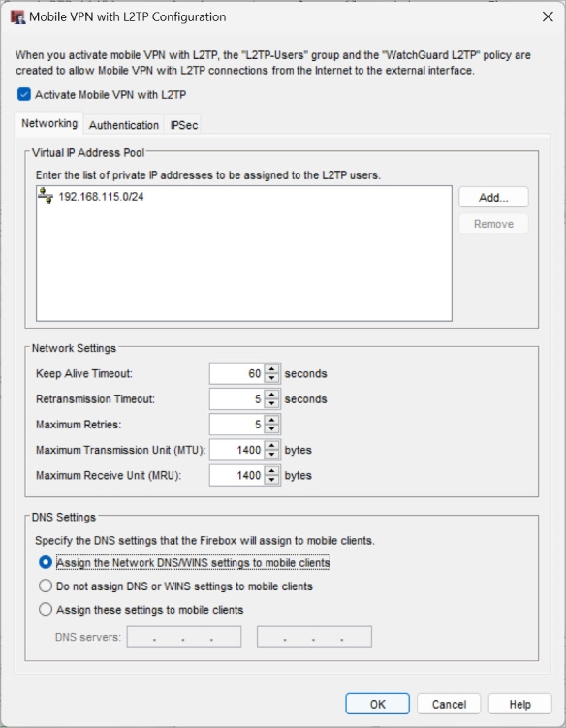This screenshot has width=566, height=728.
Task: Increase MRU value with up arrow
Action: coord(271,471)
